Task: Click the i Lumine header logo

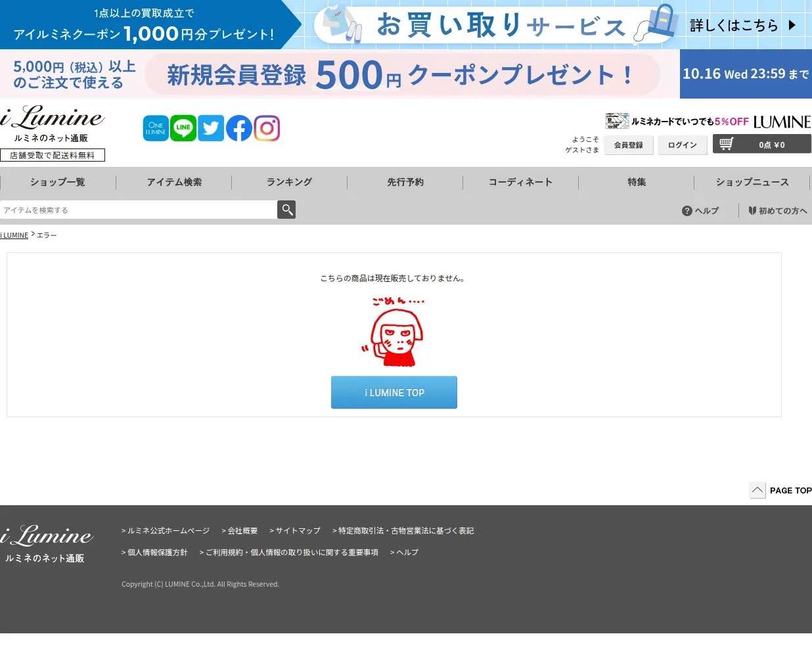Action: [53, 118]
